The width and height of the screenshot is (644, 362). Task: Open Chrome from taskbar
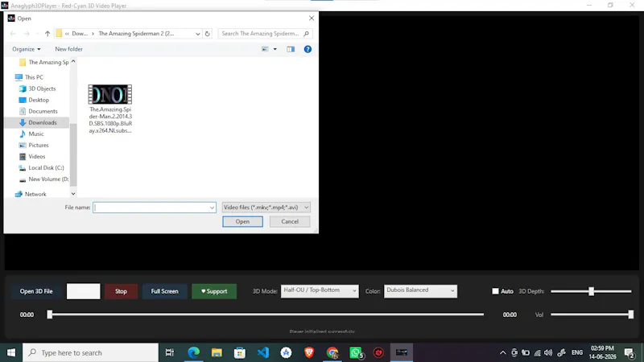coord(332,352)
